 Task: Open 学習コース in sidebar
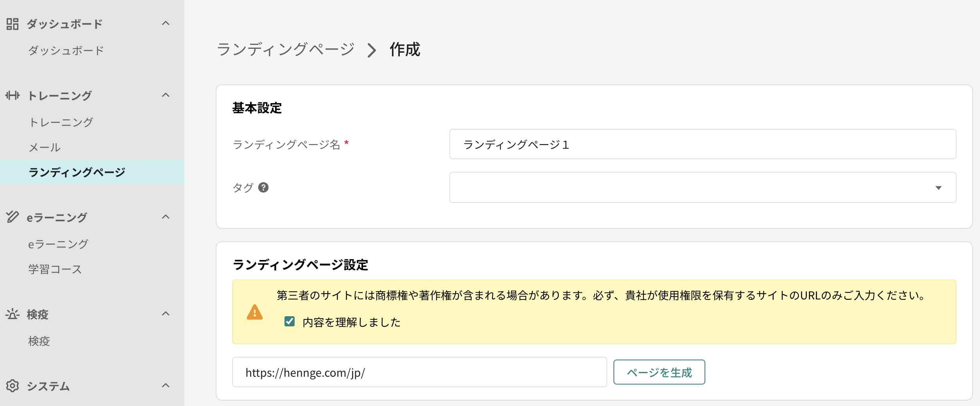(x=55, y=269)
